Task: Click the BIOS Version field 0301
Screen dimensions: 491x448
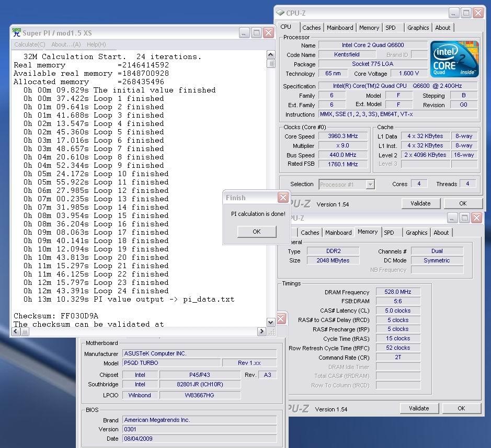Action: 199,429
